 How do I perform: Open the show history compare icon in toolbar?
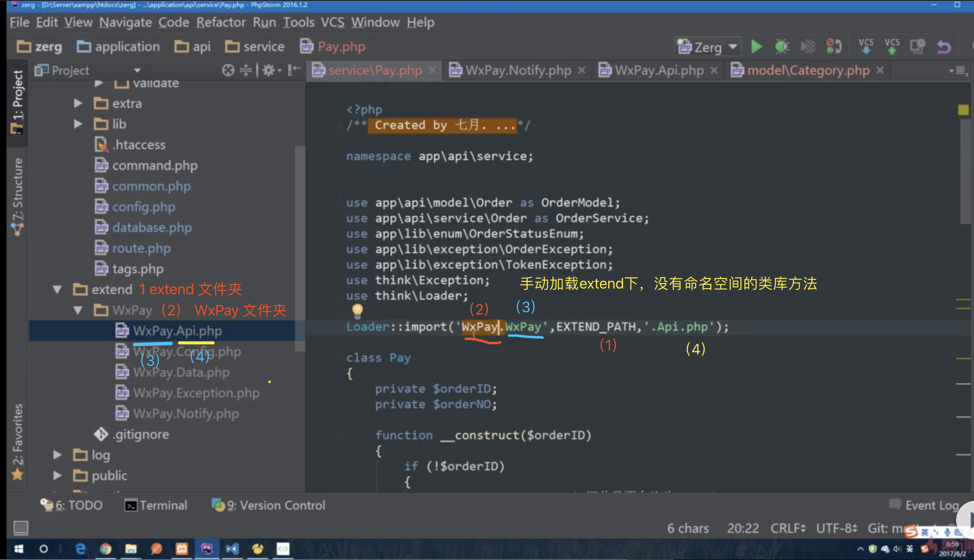pos(917,47)
